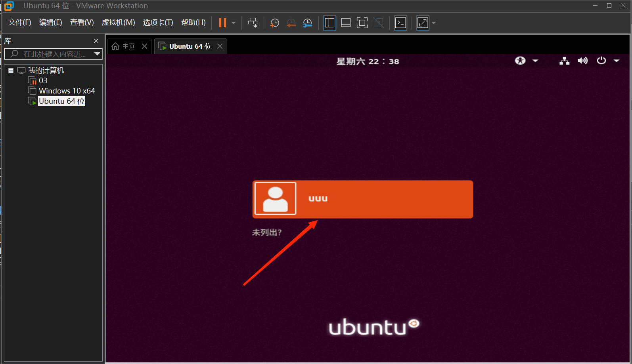Expand the power options dropdown arrow beside pause
The width and height of the screenshot is (632, 364).
(x=234, y=23)
